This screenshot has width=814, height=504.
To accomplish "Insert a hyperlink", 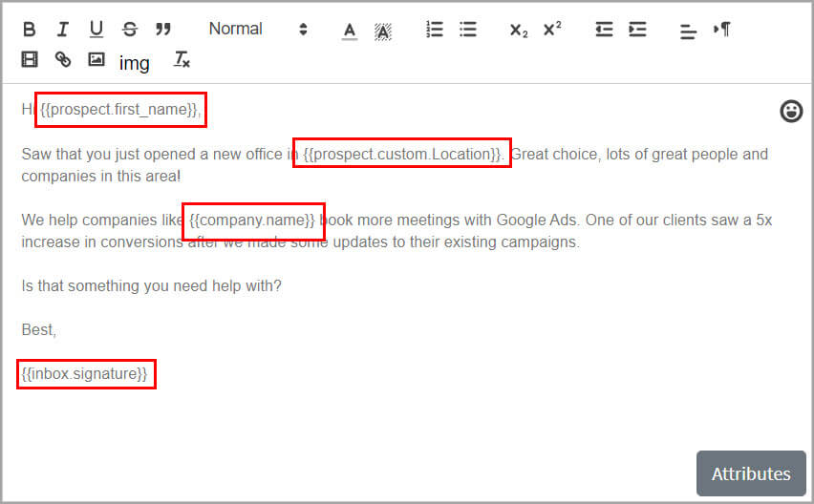I will 63,60.
